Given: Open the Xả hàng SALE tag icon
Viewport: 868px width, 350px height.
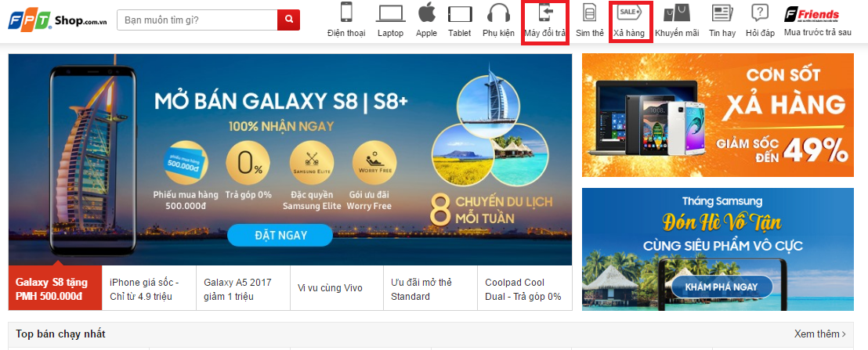Looking at the screenshot, I should pos(629,13).
